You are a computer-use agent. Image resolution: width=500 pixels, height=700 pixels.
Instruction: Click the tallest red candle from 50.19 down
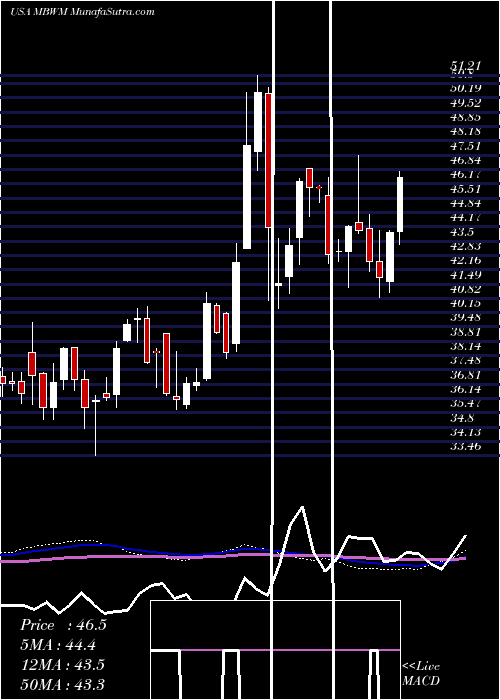[268, 161]
